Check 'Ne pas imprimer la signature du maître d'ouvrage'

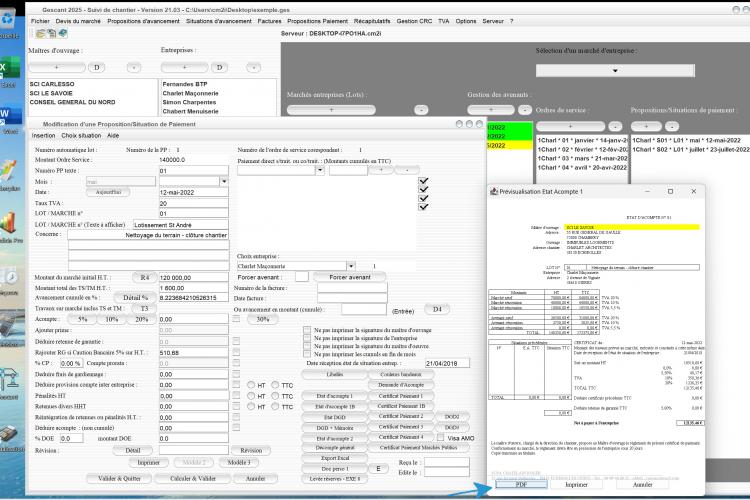click(307, 330)
